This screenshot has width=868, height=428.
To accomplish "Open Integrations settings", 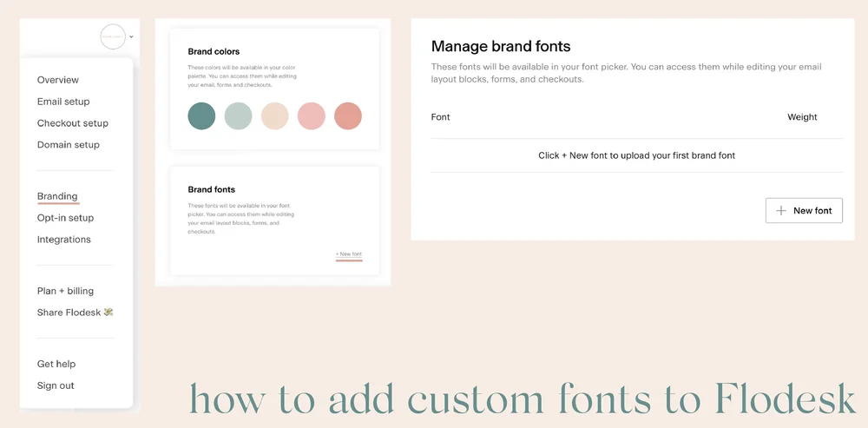I will coord(63,240).
